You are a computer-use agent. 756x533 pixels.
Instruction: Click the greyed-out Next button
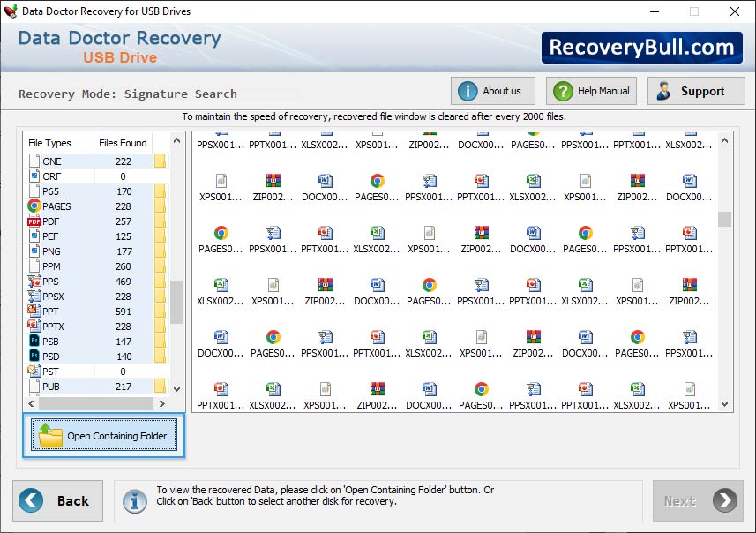(698, 500)
